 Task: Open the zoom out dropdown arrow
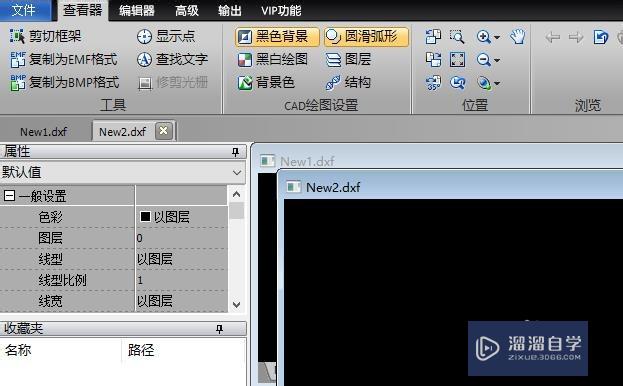tap(497, 61)
